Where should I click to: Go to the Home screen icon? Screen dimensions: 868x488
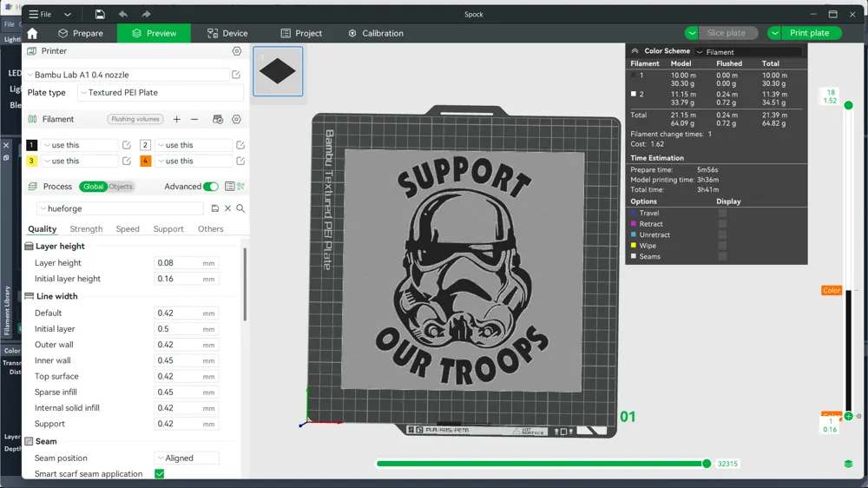pos(32,33)
